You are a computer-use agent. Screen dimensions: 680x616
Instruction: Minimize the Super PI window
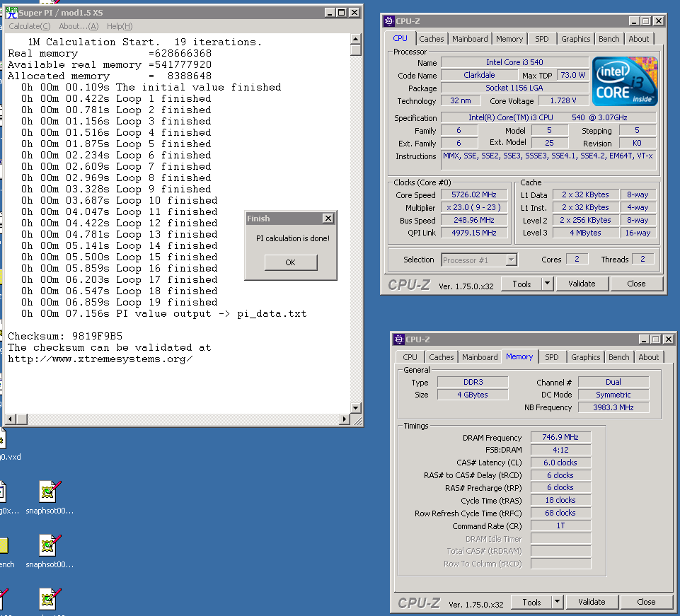coord(330,13)
